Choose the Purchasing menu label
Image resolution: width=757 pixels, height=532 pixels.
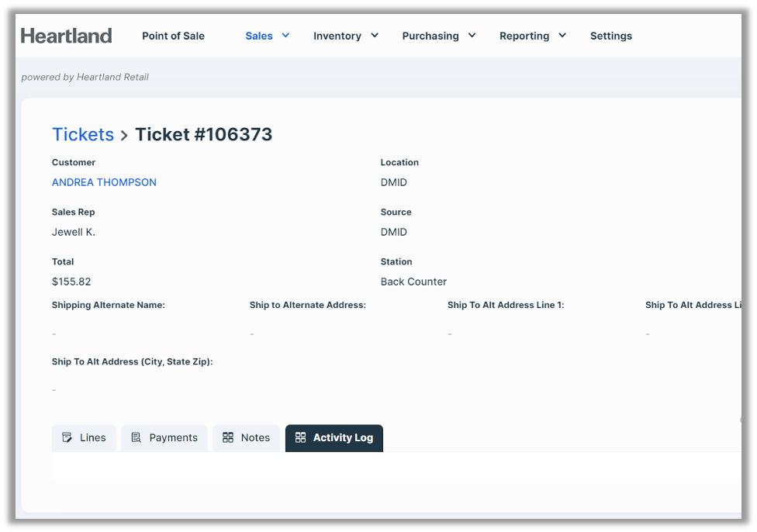tap(430, 36)
